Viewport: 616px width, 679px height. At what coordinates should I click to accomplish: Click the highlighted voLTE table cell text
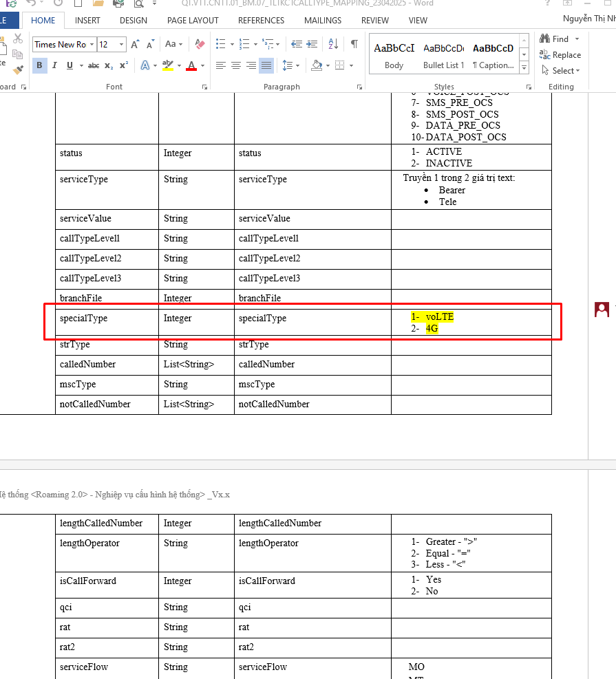click(440, 317)
